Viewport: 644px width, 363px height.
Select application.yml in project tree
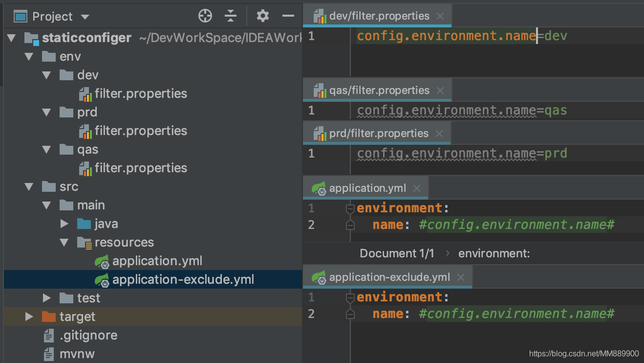[x=157, y=261]
